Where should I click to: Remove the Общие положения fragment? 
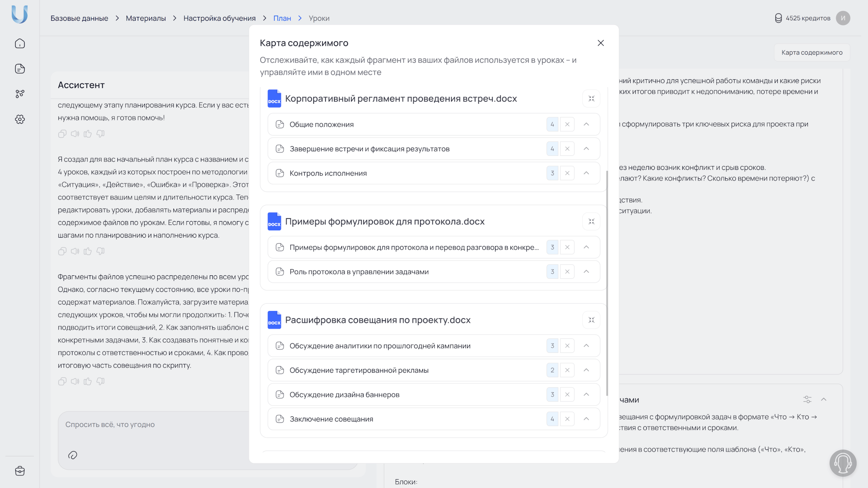(567, 125)
